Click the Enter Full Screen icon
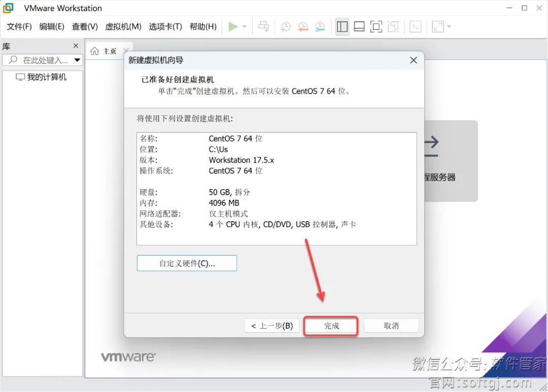 coord(376,26)
